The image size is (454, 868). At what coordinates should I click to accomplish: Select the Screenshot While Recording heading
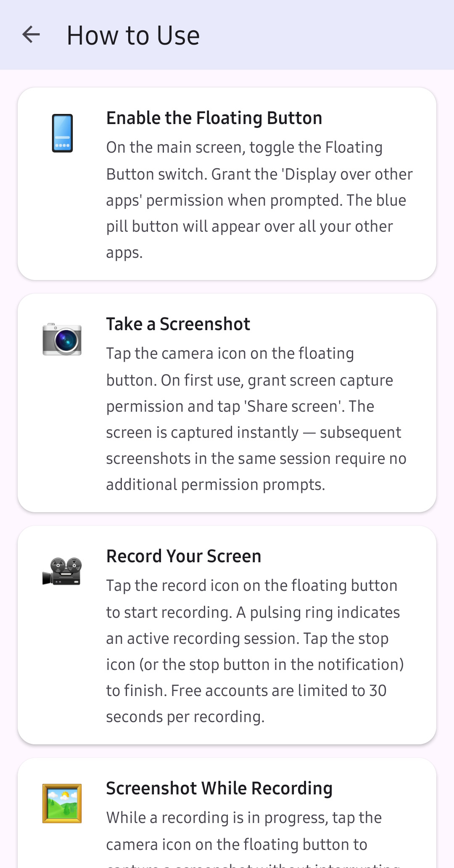(x=219, y=788)
